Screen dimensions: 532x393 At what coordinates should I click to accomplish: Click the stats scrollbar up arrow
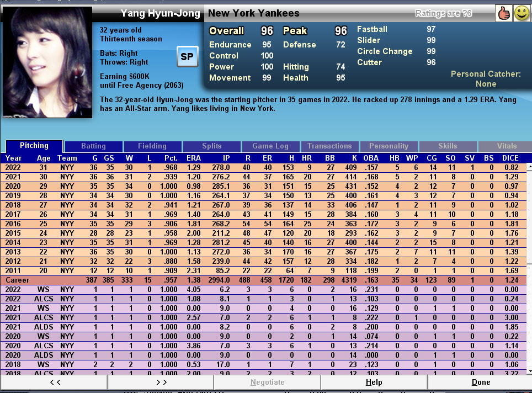point(529,167)
